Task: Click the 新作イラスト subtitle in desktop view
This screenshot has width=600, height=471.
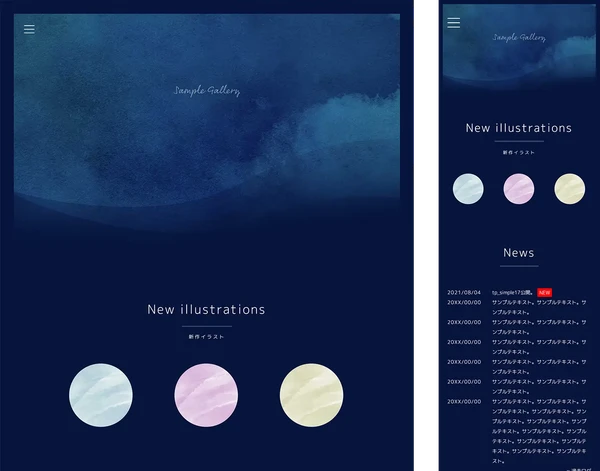Action: coord(206,337)
